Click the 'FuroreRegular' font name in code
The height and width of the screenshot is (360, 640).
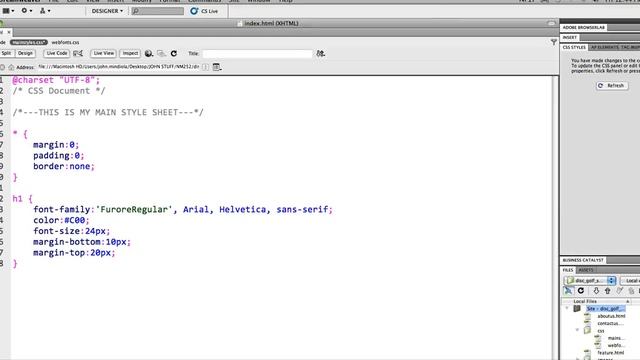click(134, 209)
